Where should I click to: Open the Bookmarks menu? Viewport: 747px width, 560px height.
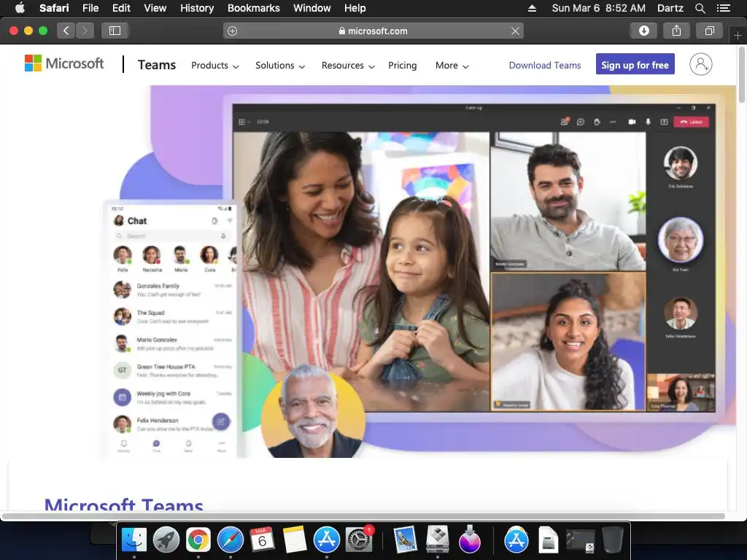point(253,8)
